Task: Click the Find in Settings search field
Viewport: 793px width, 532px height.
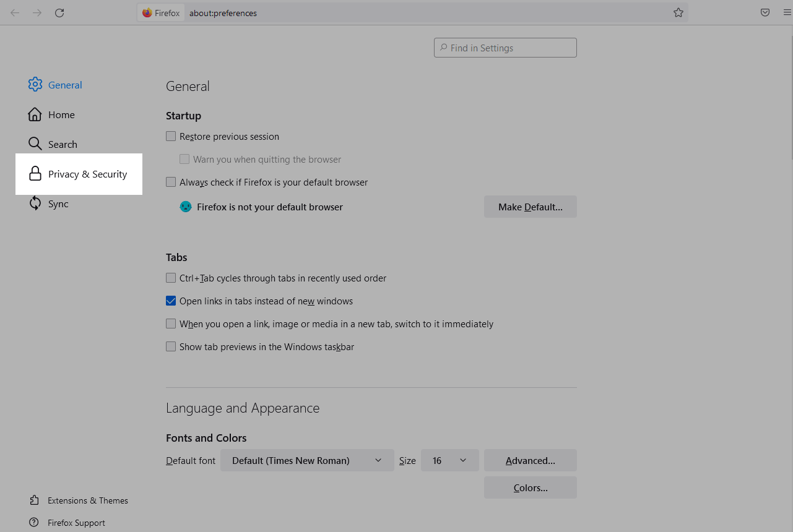Action: point(505,48)
